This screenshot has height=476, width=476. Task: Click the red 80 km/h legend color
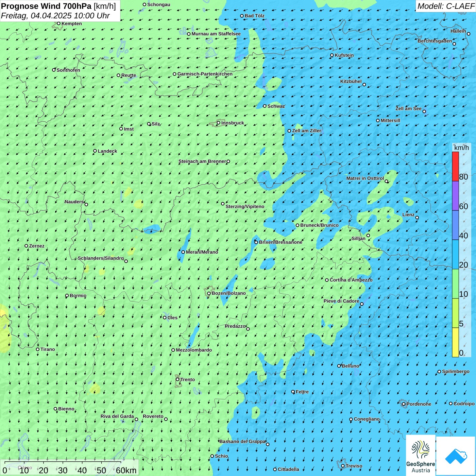click(x=455, y=167)
